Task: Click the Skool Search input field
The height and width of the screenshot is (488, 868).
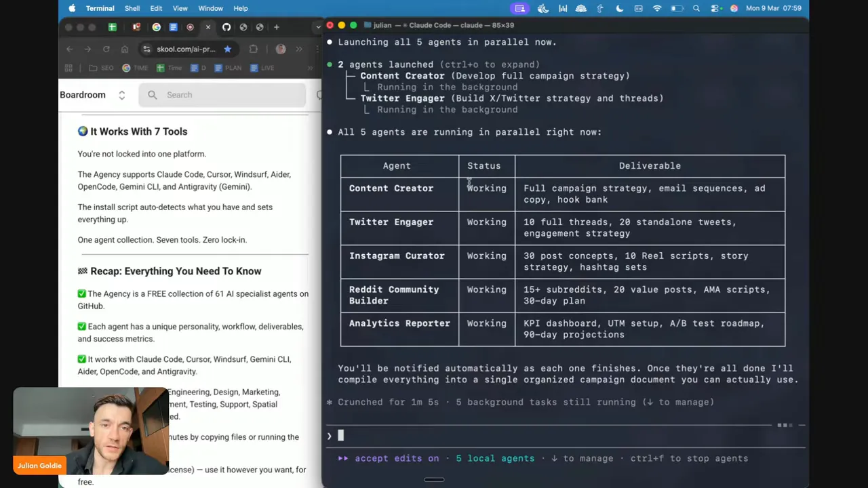Action: point(222,95)
